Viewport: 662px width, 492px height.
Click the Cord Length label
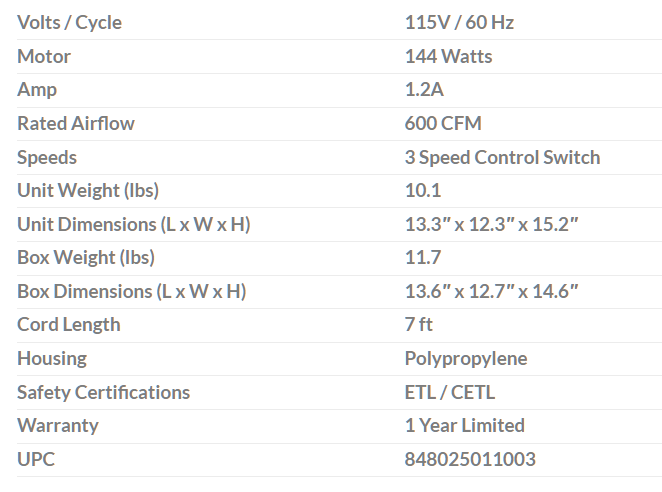coord(68,324)
